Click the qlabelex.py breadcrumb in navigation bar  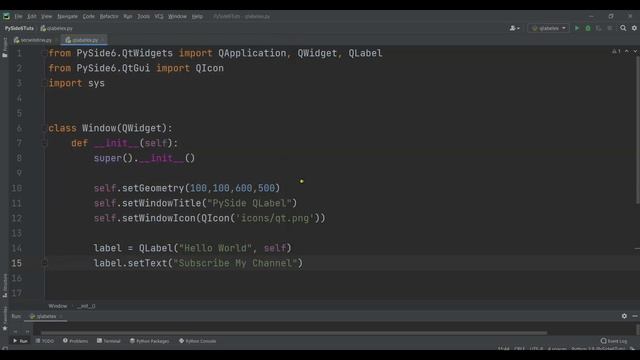[x=57, y=28]
